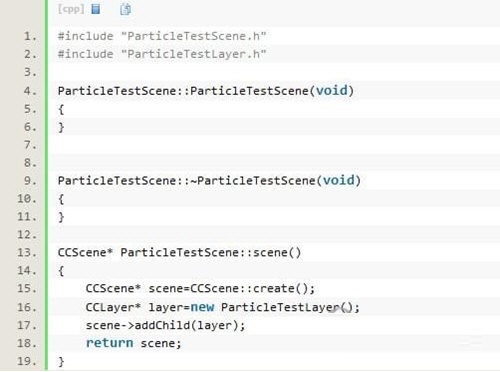
Task: Click the [cpp] language label
Action: pos(71,9)
